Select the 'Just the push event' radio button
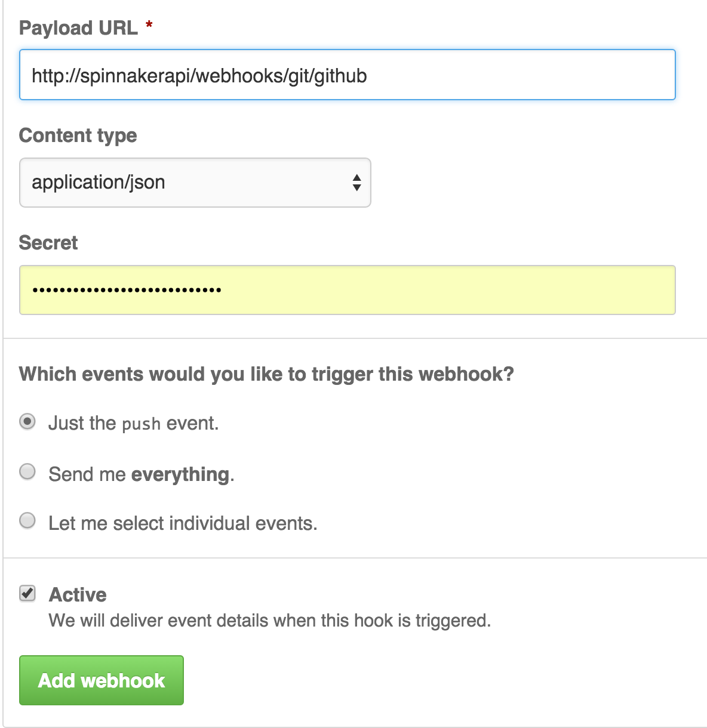This screenshot has width=707, height=728. coord(27,422)
